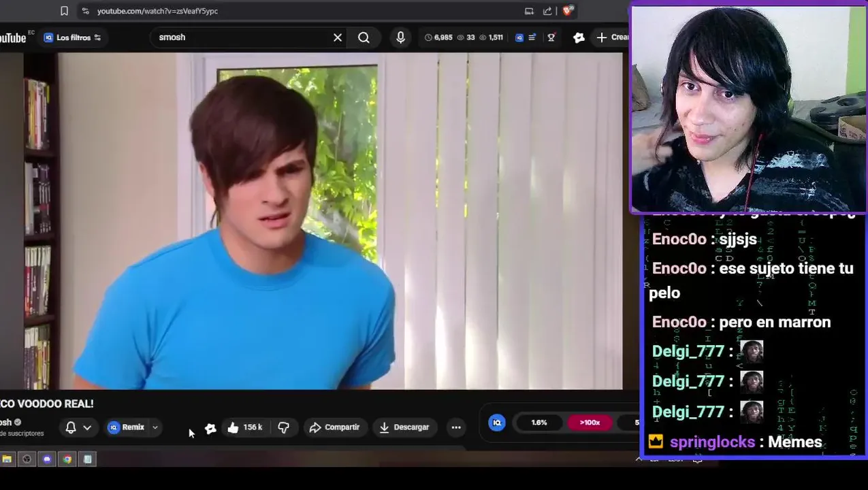Image resolution: width=868 pixels, height=490 pixels.
Task: Click the sparkle AI icon in header
Action: [579, 37]
